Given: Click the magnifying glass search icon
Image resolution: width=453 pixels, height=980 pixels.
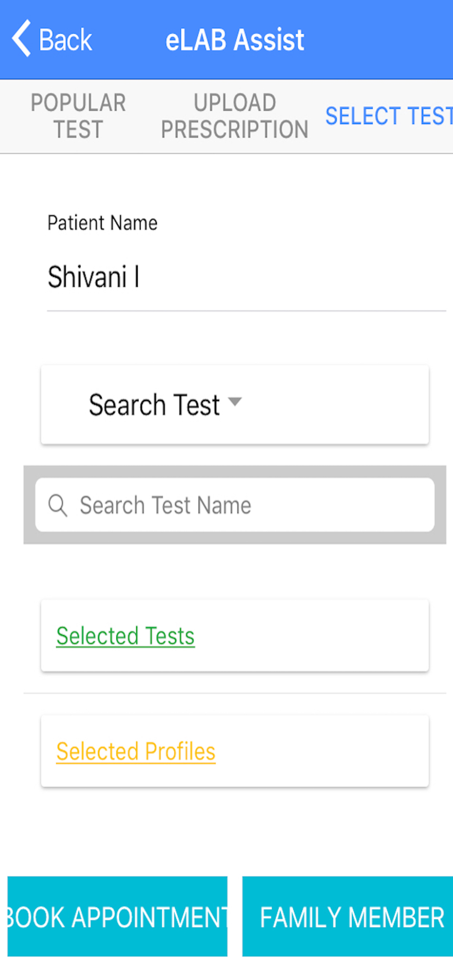Looking at the screenshot, I should coord(57,505).
